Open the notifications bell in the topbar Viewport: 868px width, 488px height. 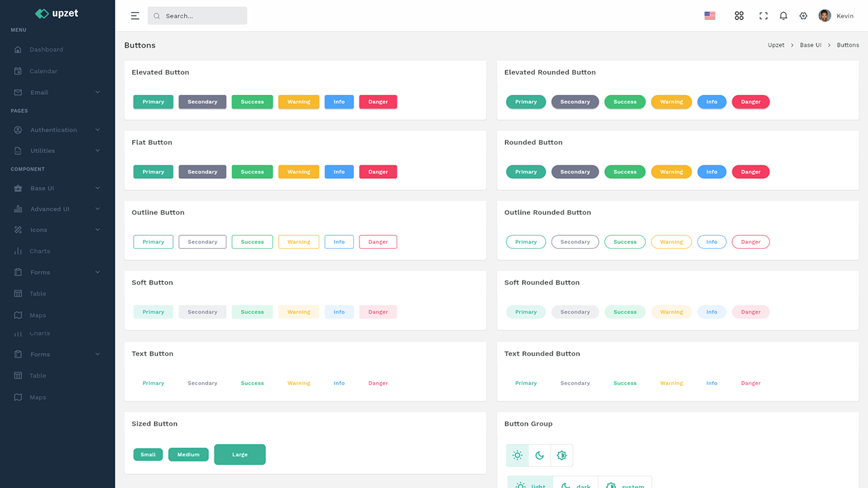click(x=783, y=15)
